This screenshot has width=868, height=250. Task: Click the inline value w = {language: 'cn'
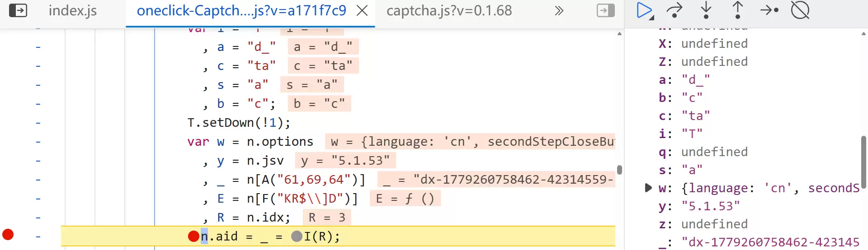(470, 142)
